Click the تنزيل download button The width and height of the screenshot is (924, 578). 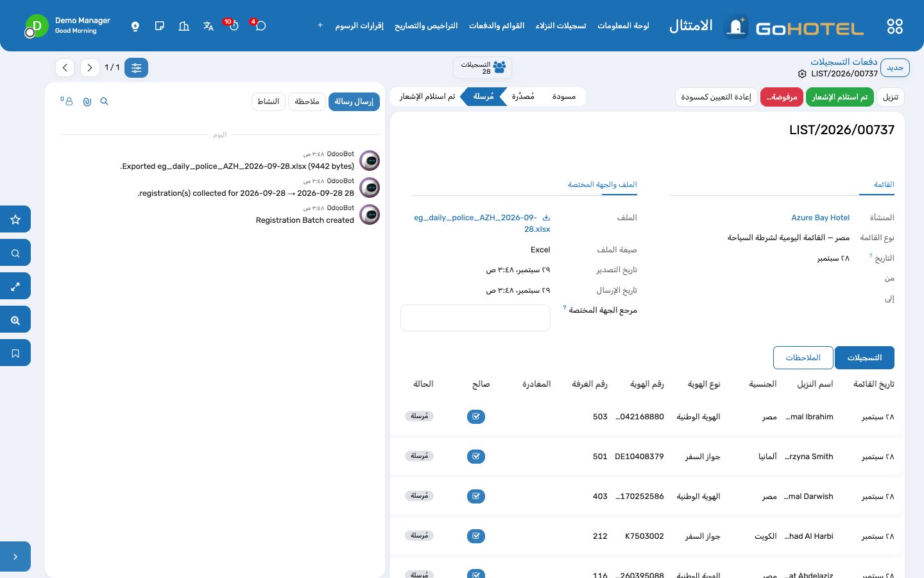891,97
